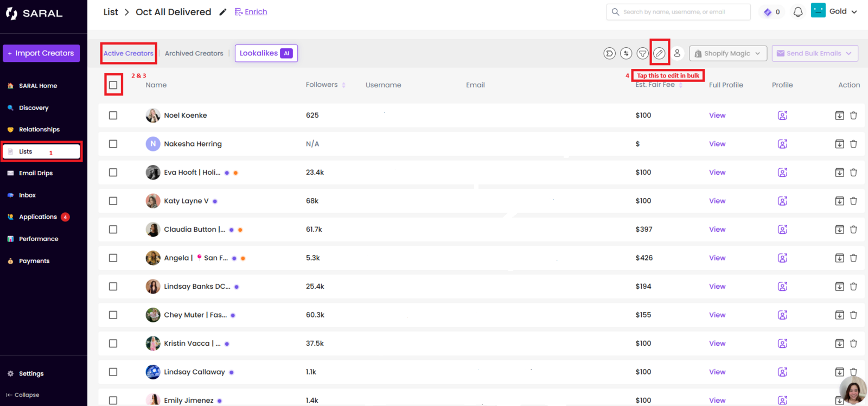Image resolution: width=868 pixels, height=406 pixels.
Task: Open profile icon for Noel Koenke
Action: click(x=782, y=115)
